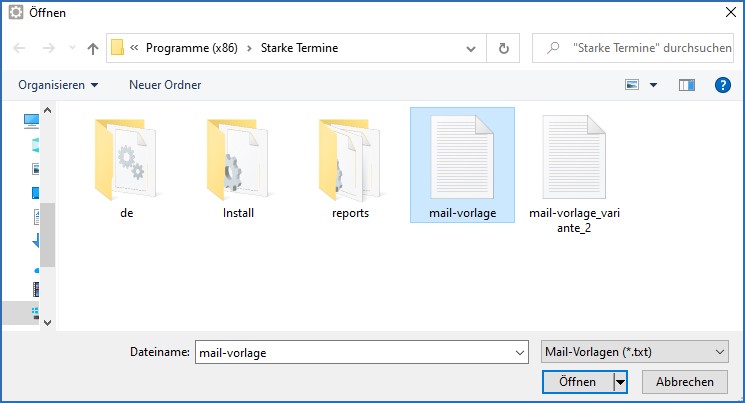Open the Öffnen button split arrow
745x403 pixels.
pos(620,382)
